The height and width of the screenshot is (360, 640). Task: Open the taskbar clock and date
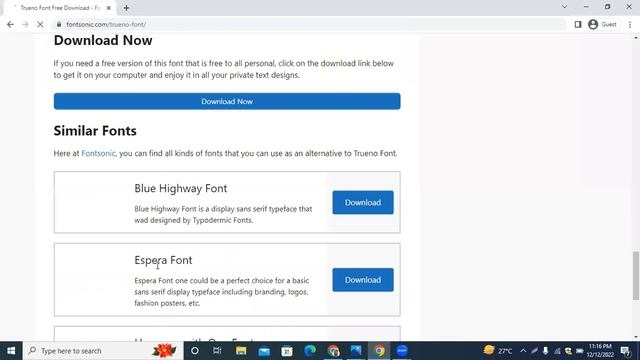[x=600, y=351]
